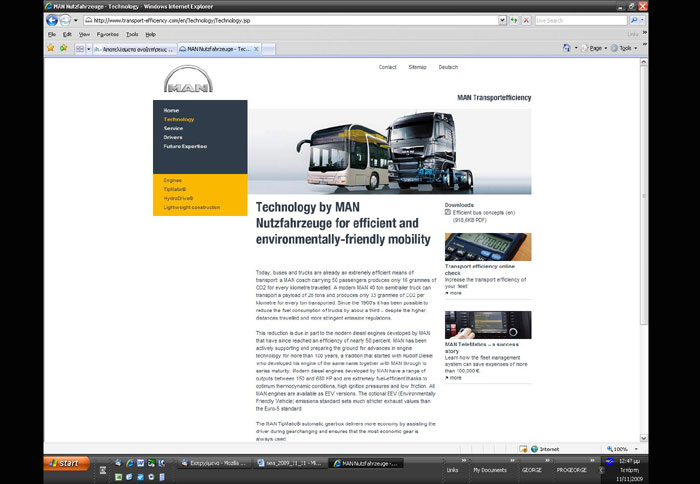The image size is (700, 484).
Task: Open the Windows Start menu
Action: point(66,463)
